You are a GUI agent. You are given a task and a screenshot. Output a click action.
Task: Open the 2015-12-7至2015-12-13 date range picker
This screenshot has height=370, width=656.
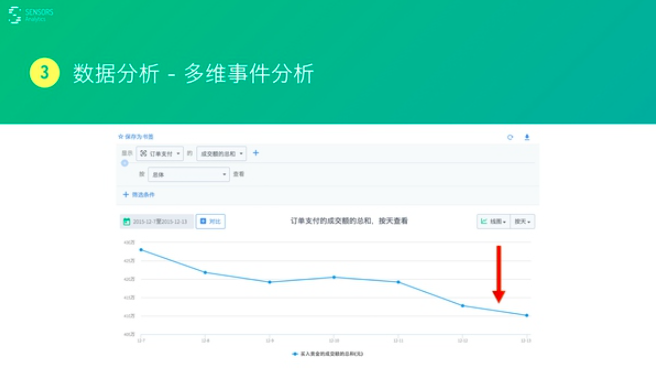tap(156, 221)
